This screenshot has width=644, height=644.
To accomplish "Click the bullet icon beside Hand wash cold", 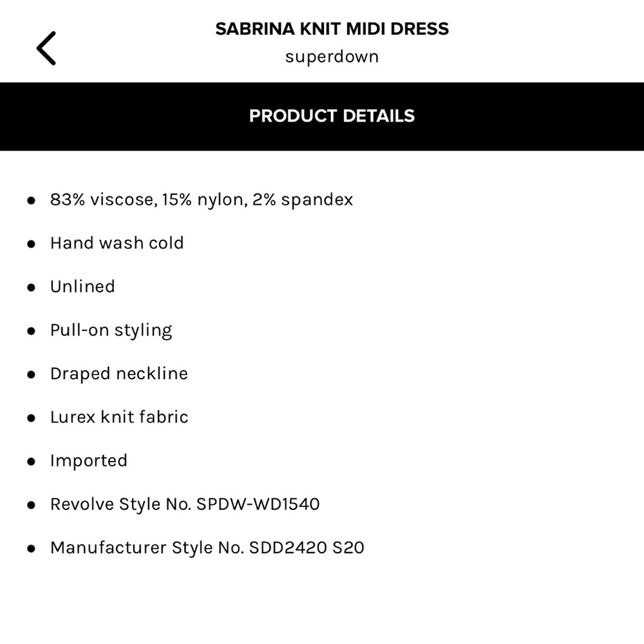I will 30,243.
